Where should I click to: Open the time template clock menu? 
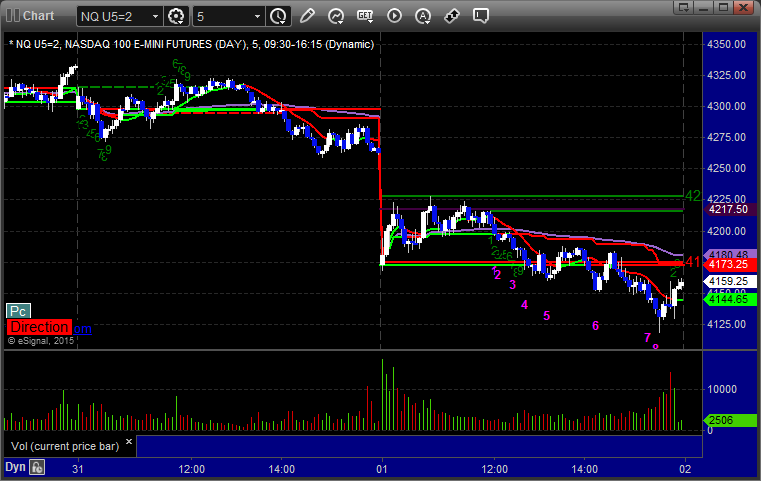point(278,16)
